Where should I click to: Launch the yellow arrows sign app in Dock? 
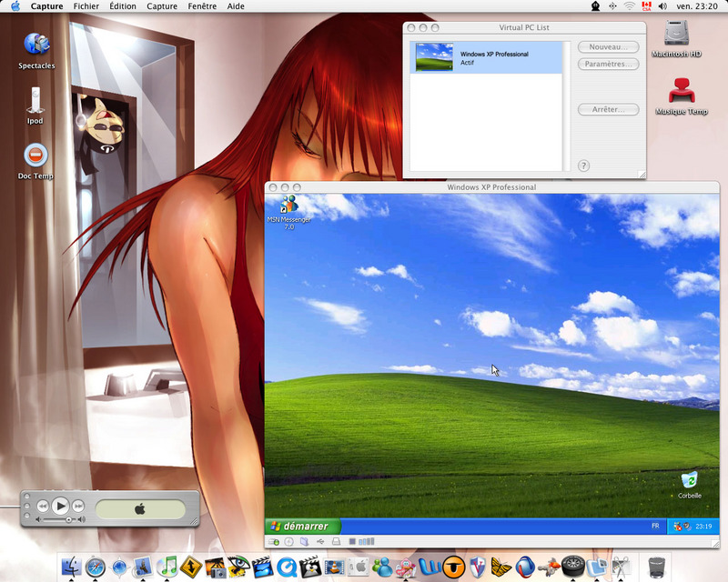tap(191, 567)
